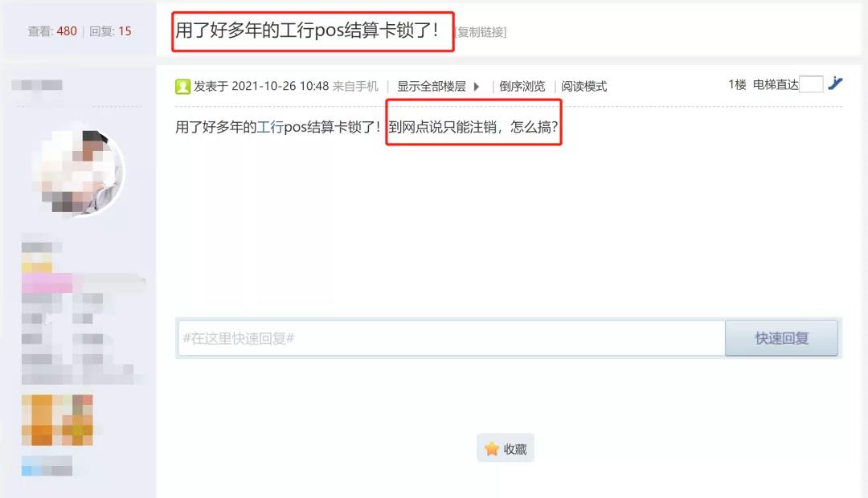Open the 显示全部楼层 option

point(432,86)
